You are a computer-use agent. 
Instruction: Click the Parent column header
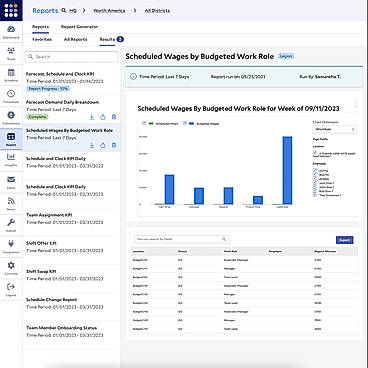(x=183, y=251)
